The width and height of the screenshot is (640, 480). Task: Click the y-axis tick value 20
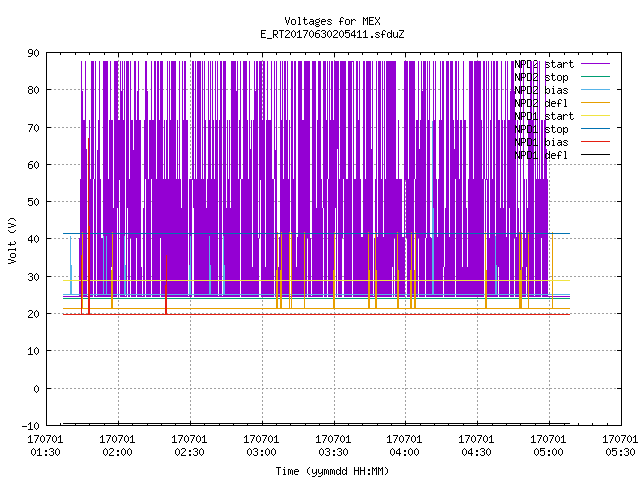(33, 314)
